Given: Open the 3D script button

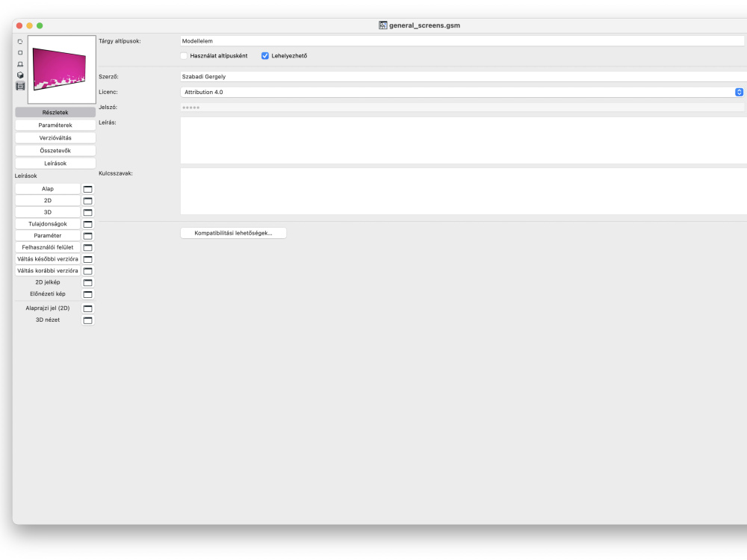Looking at the screenshot, I should click(48, 212).
